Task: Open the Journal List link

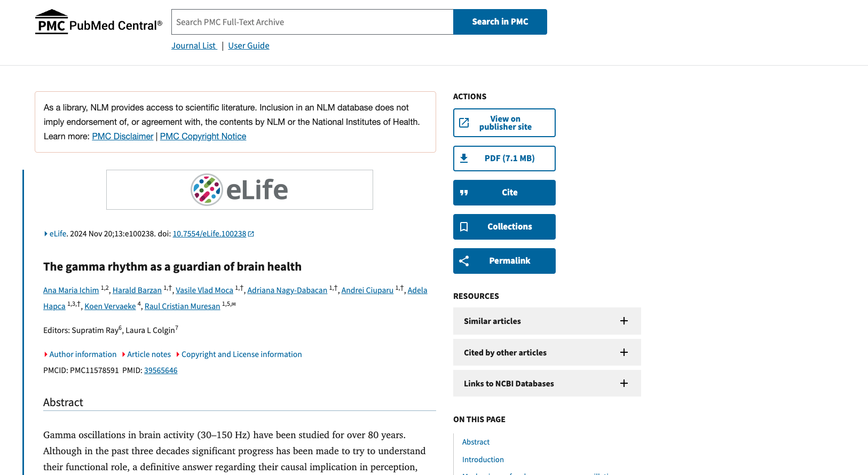Action: 194,46
